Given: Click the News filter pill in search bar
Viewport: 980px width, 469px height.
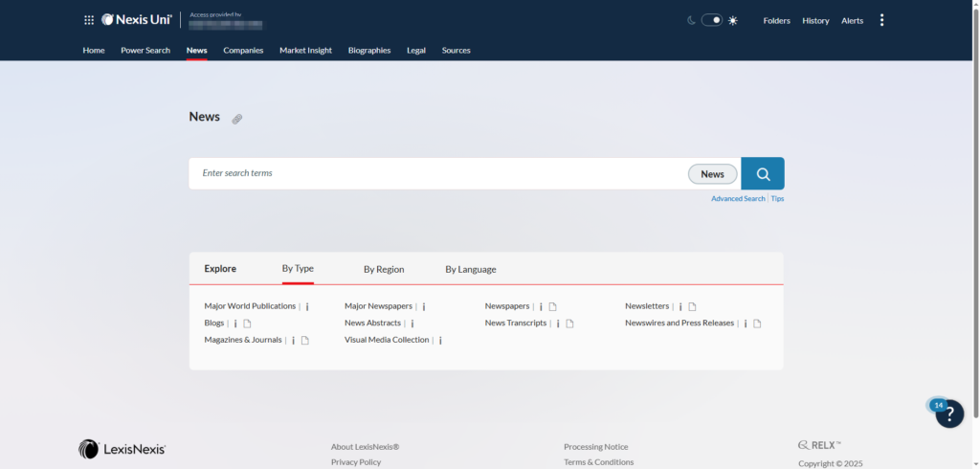Looking at the screenshot, I should click(x=712, y=174).
